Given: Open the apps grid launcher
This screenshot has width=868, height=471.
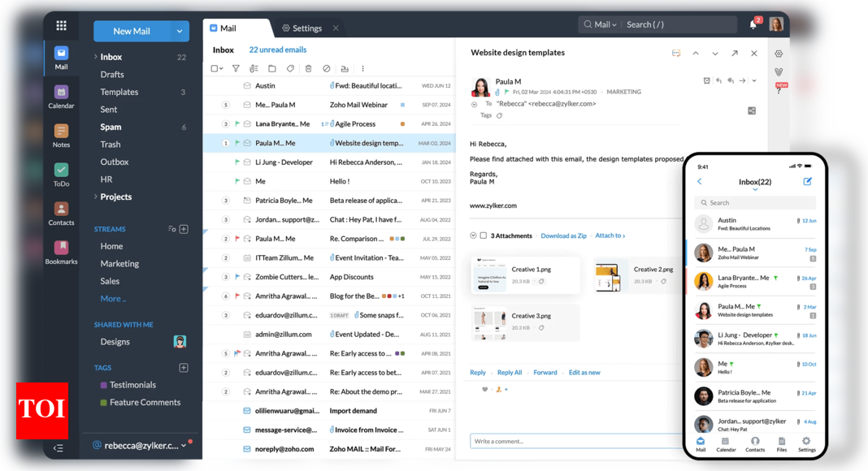Looking at the screenshot, I should (x=61, y=26).
